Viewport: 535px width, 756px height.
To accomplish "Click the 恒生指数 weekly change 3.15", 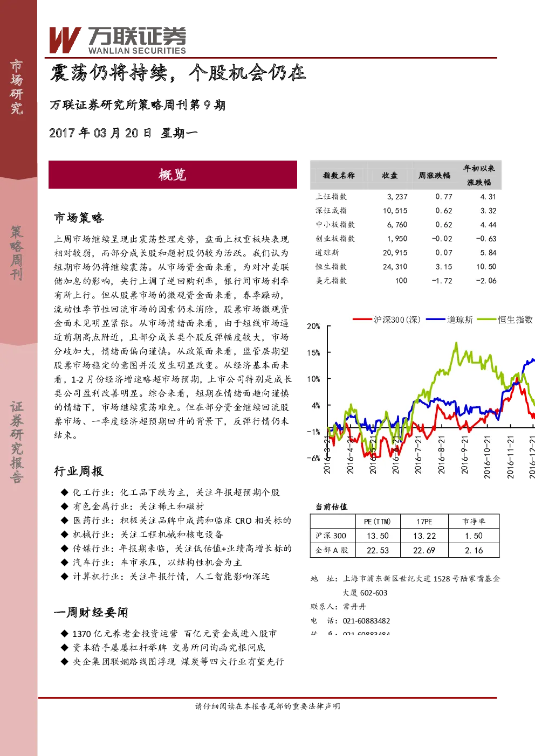I will pyautogui.click(x=444, y=267).
